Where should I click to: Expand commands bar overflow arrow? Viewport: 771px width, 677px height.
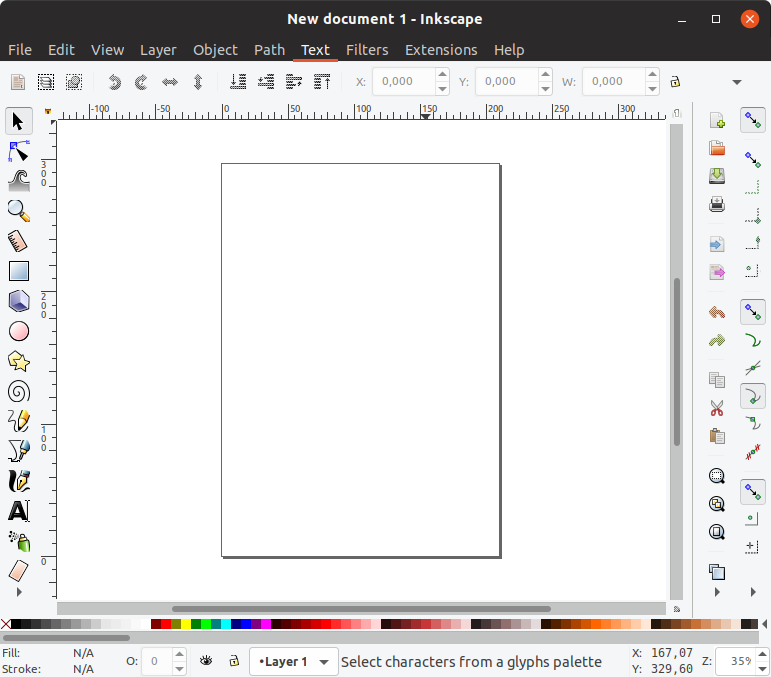tap(717, 592)
